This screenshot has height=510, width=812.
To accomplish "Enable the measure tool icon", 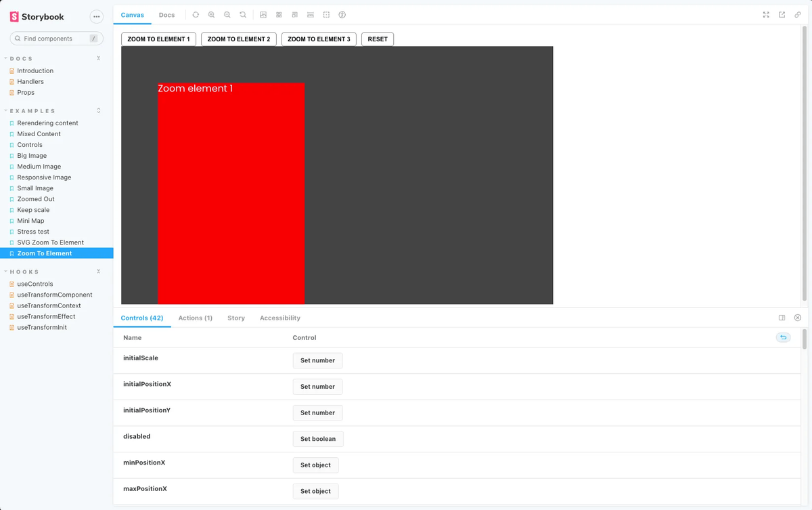I will tap(311, 15).
